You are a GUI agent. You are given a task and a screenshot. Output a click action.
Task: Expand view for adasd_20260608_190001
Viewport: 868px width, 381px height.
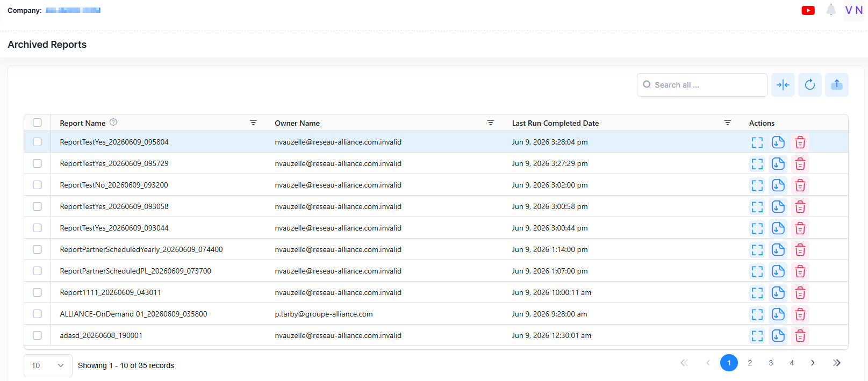pos(757,336)
